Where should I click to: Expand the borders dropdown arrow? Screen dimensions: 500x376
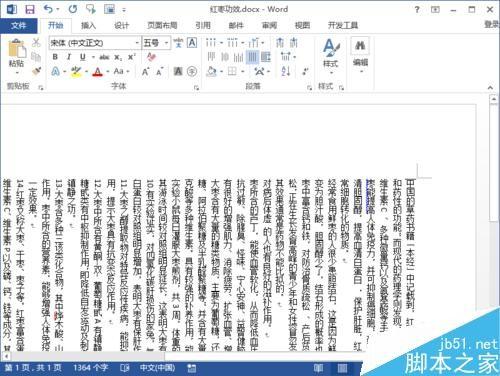[243, 71]
